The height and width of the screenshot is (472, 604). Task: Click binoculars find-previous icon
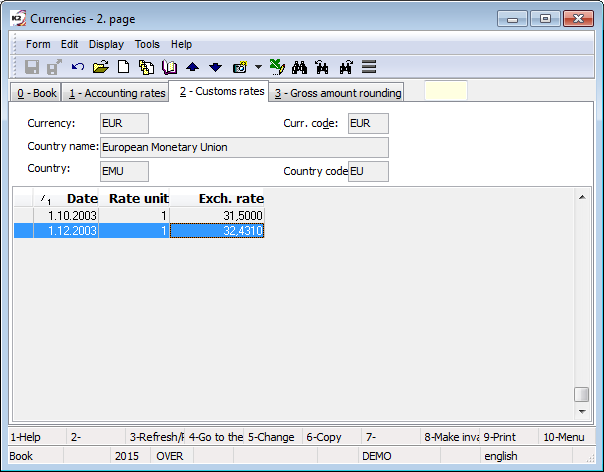(322, 67)
